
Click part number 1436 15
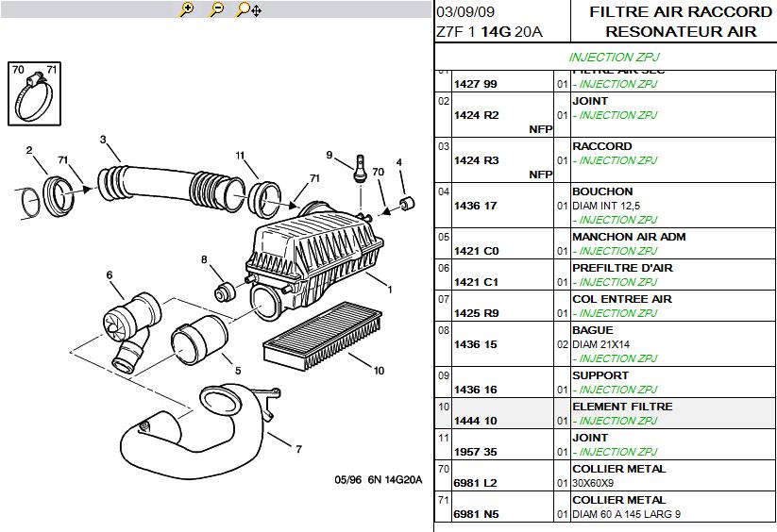pos(477,344)
